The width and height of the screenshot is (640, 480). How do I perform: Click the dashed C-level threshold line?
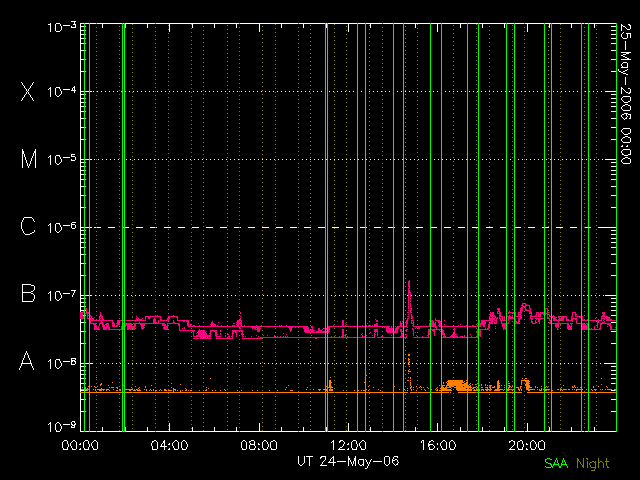tap(348, 227)
